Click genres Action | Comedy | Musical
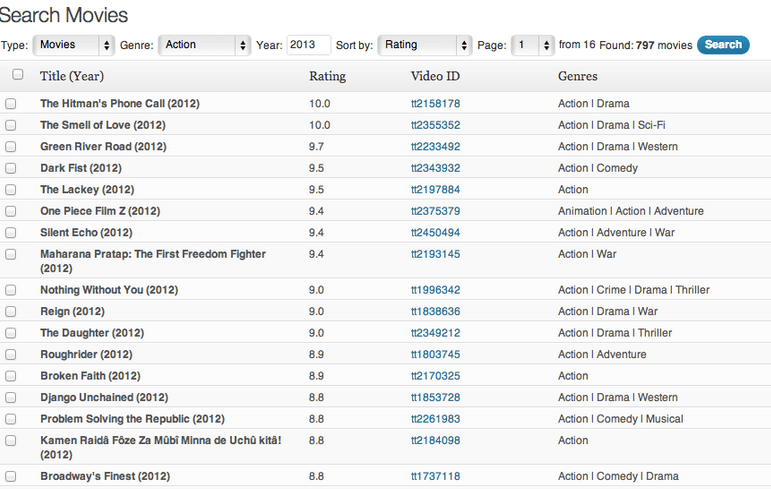771x489 pixels. (x=621, y=419)
